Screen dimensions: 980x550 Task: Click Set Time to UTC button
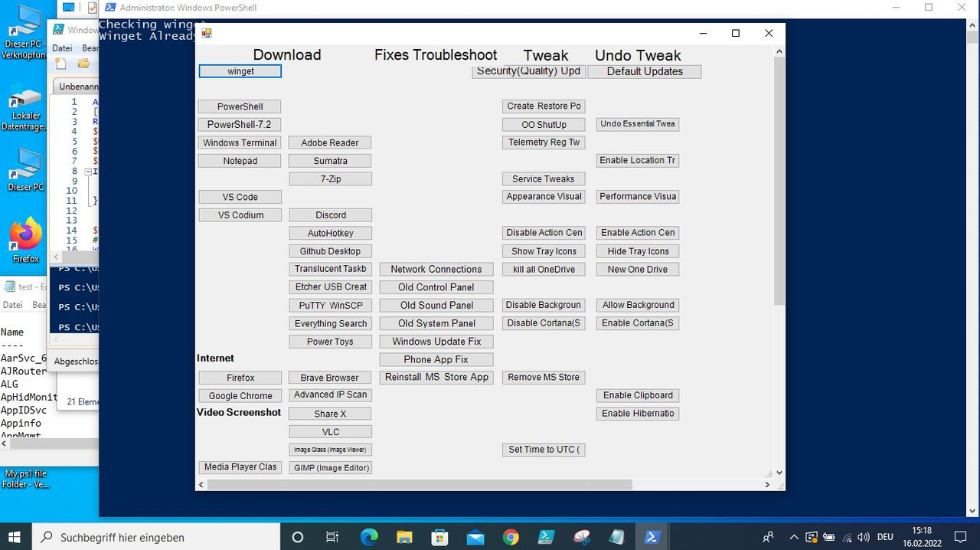pyautogui.click(x=544, y=450)
